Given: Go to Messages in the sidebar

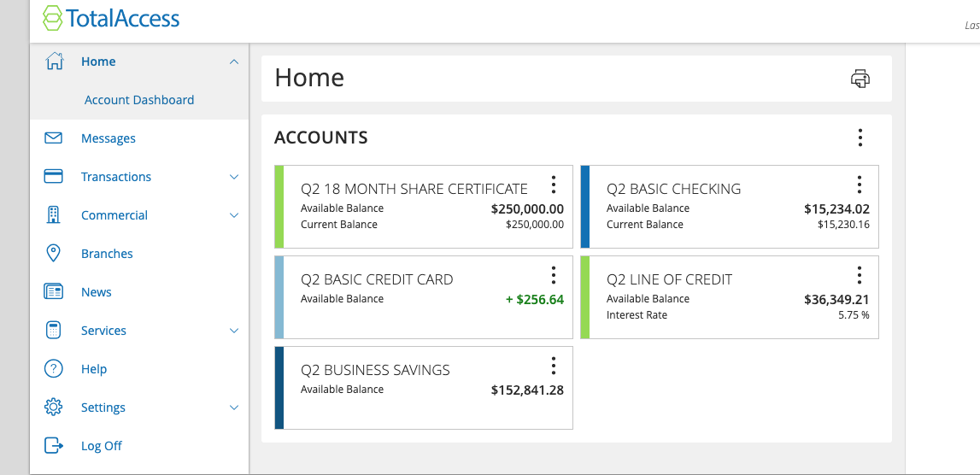Looking at the screenshot, I should 109,138.
